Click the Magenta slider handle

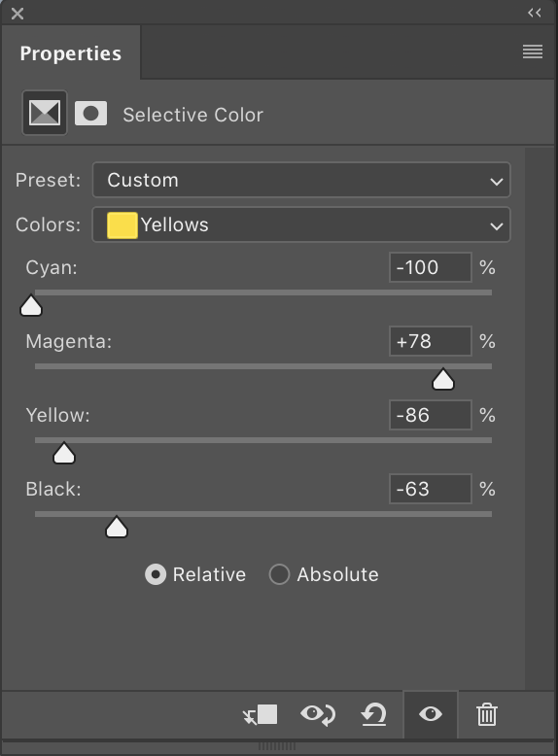pos(442,379)
